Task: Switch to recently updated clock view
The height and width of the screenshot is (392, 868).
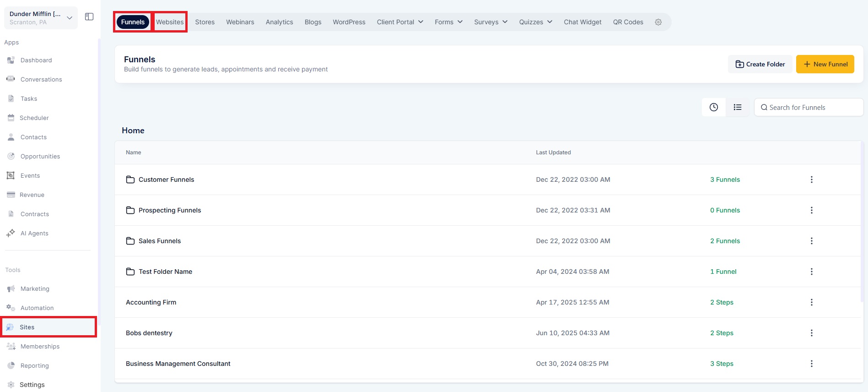Action: pyautogui.click(x=713, y=107)
